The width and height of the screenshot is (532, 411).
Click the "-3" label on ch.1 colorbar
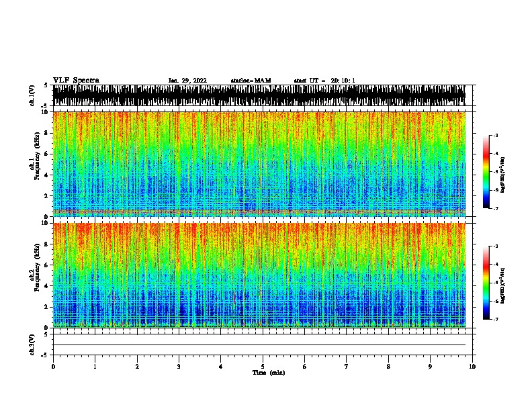pos(496,135)
